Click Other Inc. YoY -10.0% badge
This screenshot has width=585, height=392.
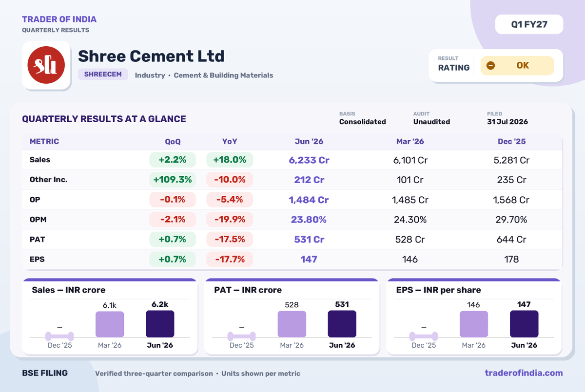(x=230, y=180)
